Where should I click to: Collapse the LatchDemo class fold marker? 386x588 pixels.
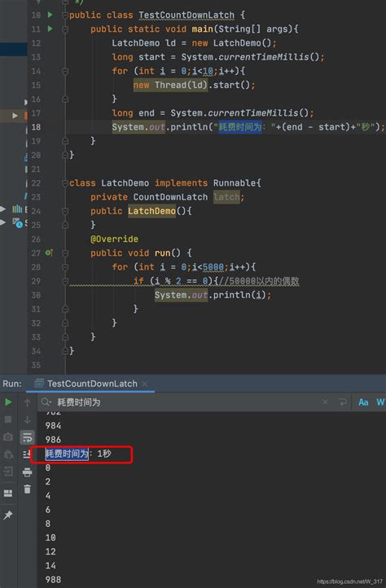click(x=64, y=183)
